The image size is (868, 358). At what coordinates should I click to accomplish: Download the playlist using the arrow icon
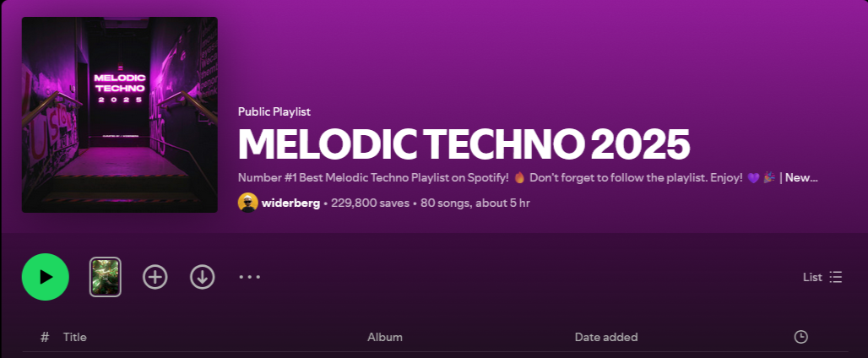(203, 277)
